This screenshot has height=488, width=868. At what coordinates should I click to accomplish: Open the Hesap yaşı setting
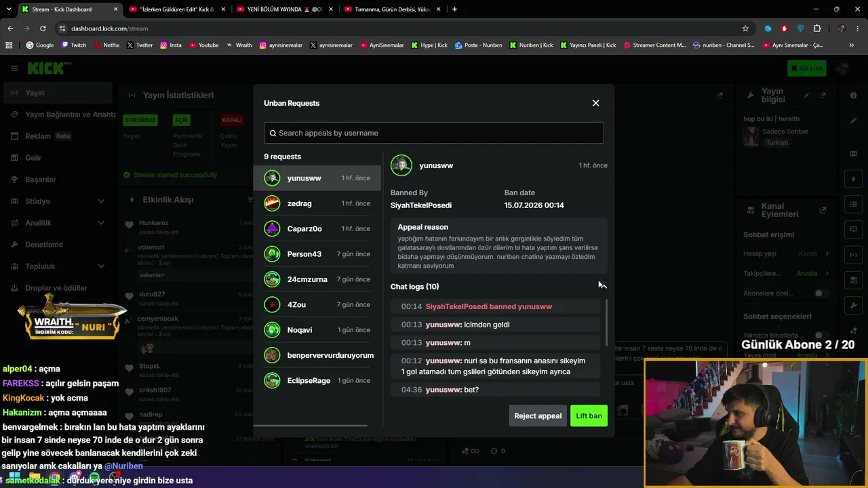click(787, 253)
